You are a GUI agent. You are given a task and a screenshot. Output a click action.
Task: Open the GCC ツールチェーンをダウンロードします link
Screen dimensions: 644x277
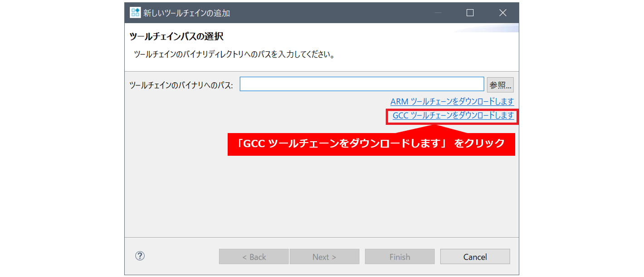pyautogui.click(x=453, y=115)
